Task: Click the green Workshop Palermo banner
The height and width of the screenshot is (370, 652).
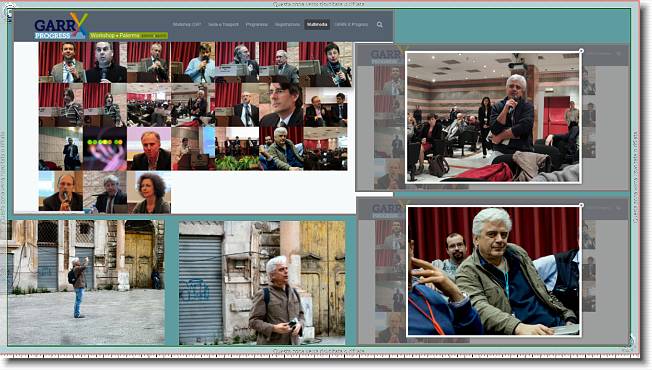Action: (128, 36)
